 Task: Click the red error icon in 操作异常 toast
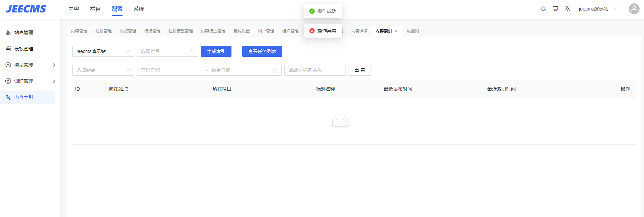pyautogui.click(x=312, y=31)
